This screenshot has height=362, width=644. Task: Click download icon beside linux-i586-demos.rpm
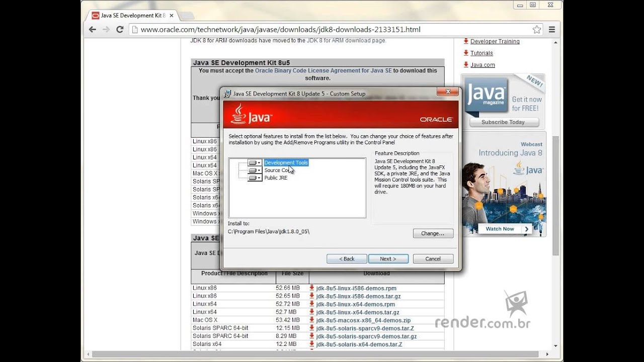pyautogui.click(x=312, y=288)
